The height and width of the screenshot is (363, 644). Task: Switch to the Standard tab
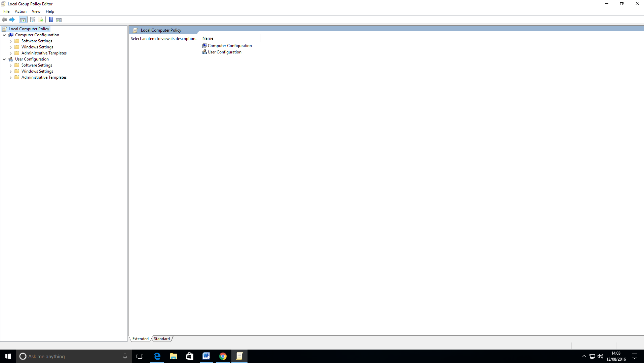click(162, 339)
